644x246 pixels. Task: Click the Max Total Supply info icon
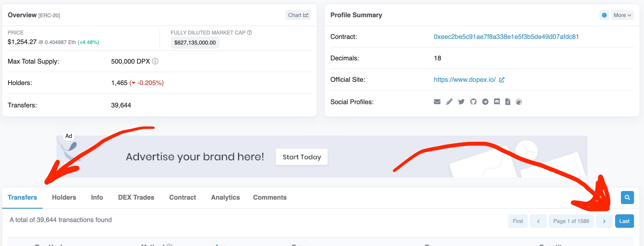pyautogui.click(x=155, y=61)
